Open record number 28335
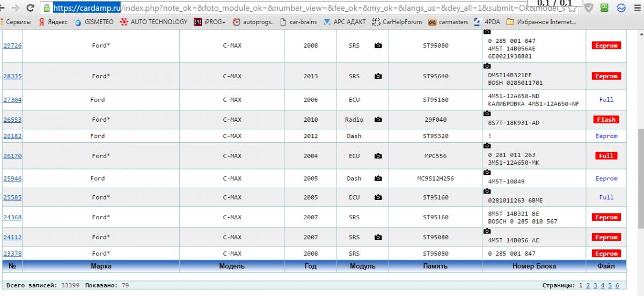This screenshot has height=296, width=644. pos(12,76)
